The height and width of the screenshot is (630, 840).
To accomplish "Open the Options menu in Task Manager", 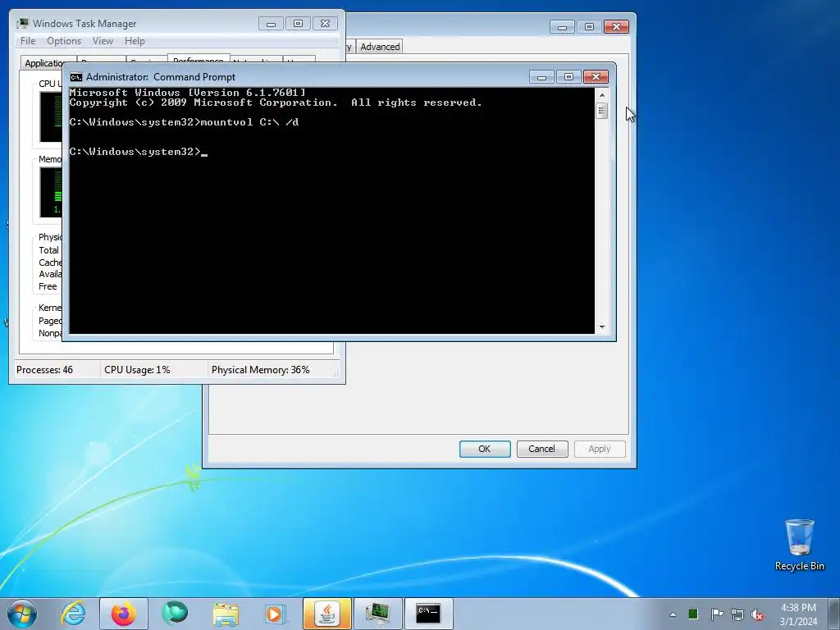I will [x=64, y=41].
